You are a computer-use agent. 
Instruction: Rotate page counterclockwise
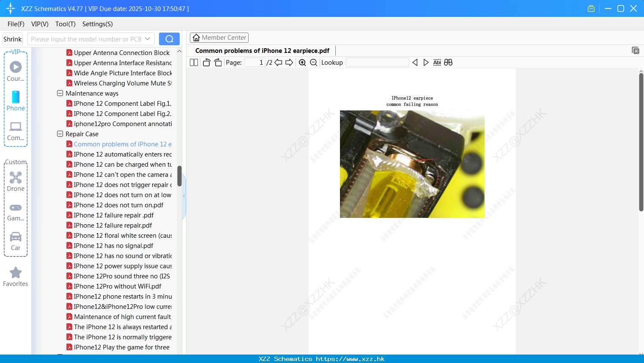click(x=206, y=63)
